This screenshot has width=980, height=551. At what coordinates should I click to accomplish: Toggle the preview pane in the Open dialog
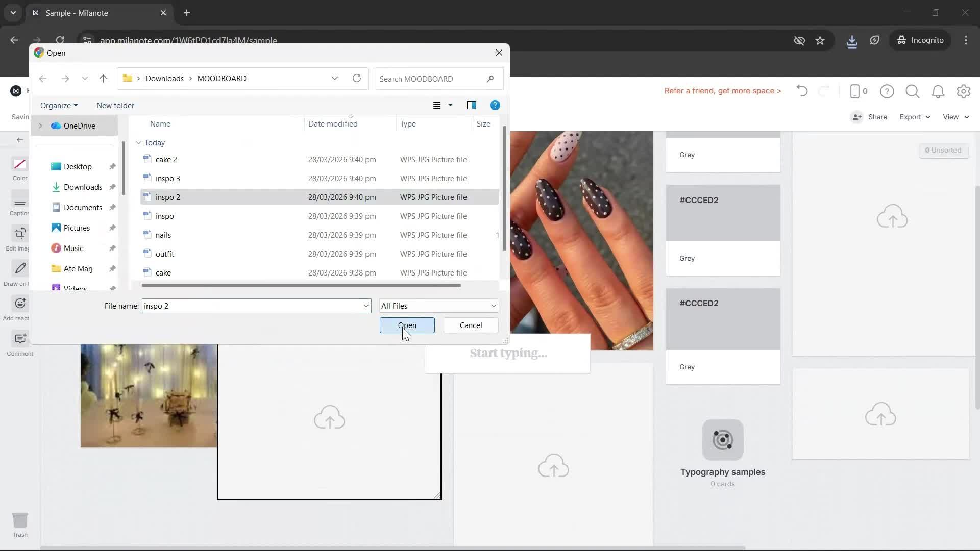coord(472,105)
